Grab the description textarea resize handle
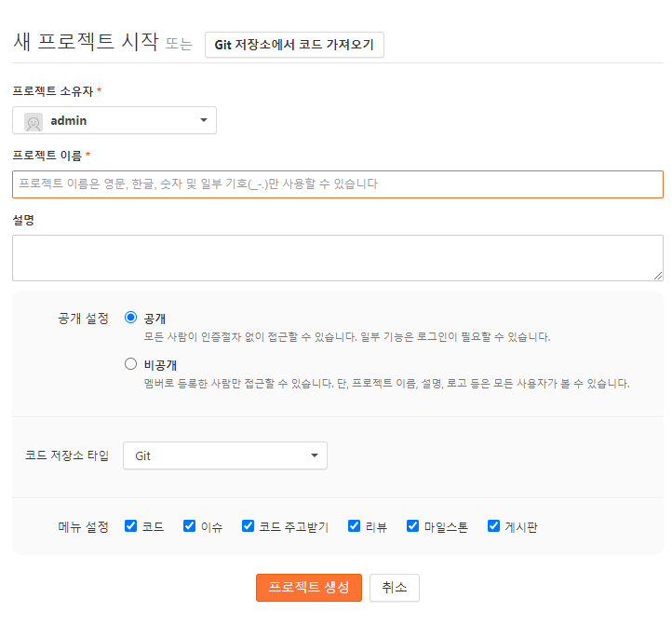The width and height of the screenshot is (672, 625). [658, 277]
